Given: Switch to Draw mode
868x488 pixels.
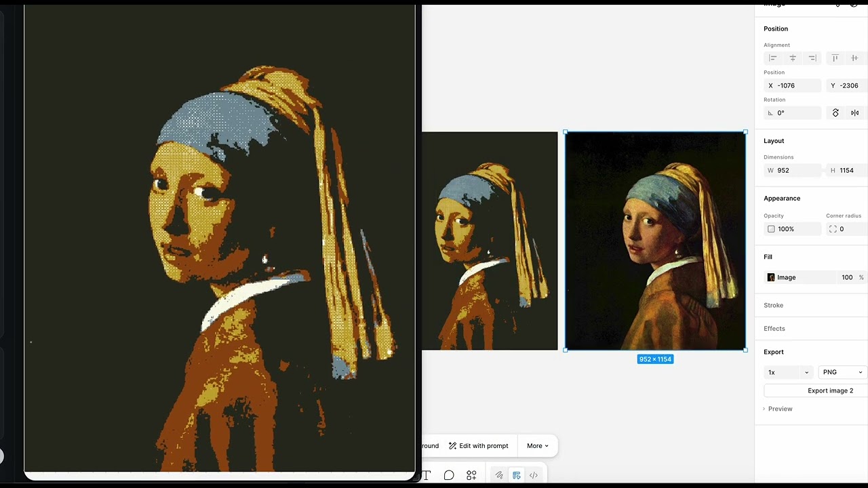Looking at the screenshot, I should (x=499, y=475).
